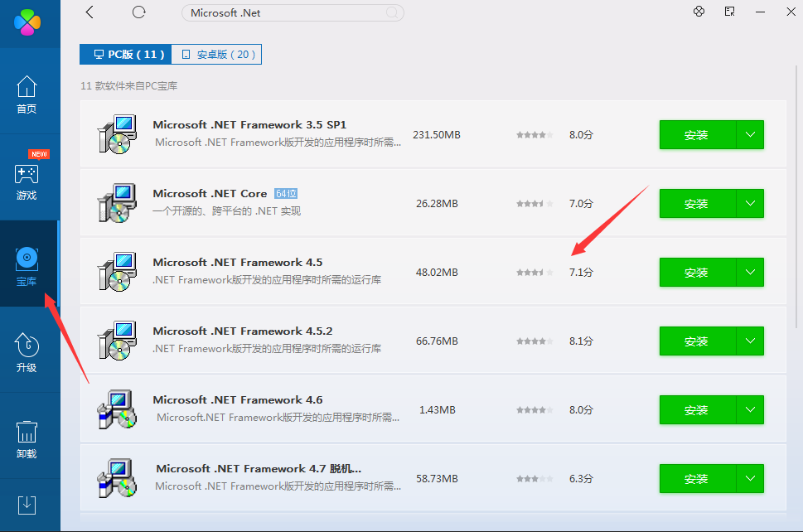
Task: Open the 卸载 uninstall section
Action: click(x=27, y=438)
